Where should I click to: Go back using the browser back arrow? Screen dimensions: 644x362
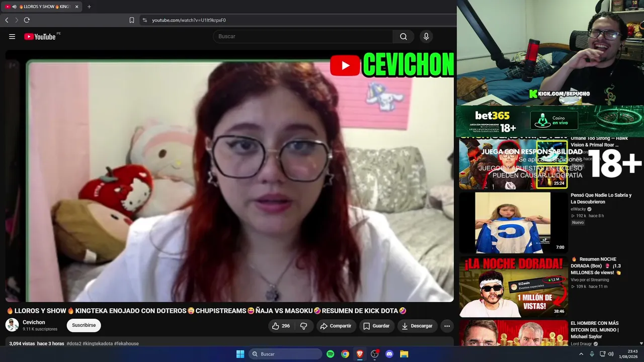coord(7,20)
